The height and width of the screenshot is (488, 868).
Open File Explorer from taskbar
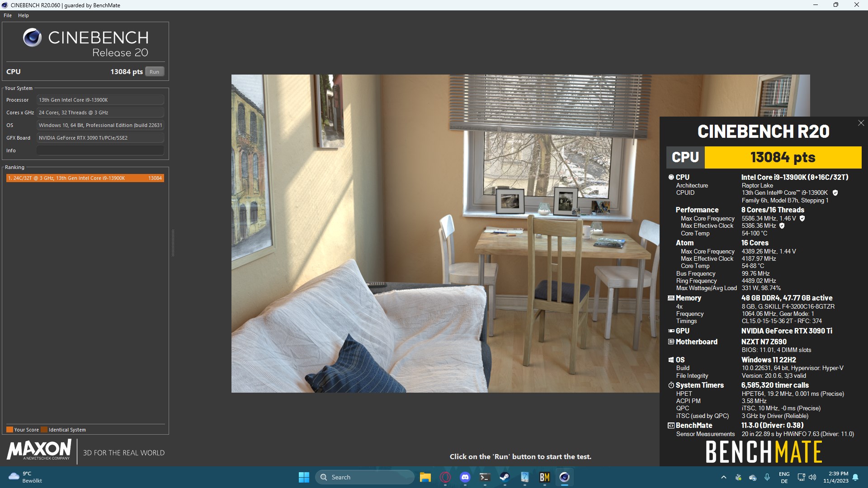425,477
